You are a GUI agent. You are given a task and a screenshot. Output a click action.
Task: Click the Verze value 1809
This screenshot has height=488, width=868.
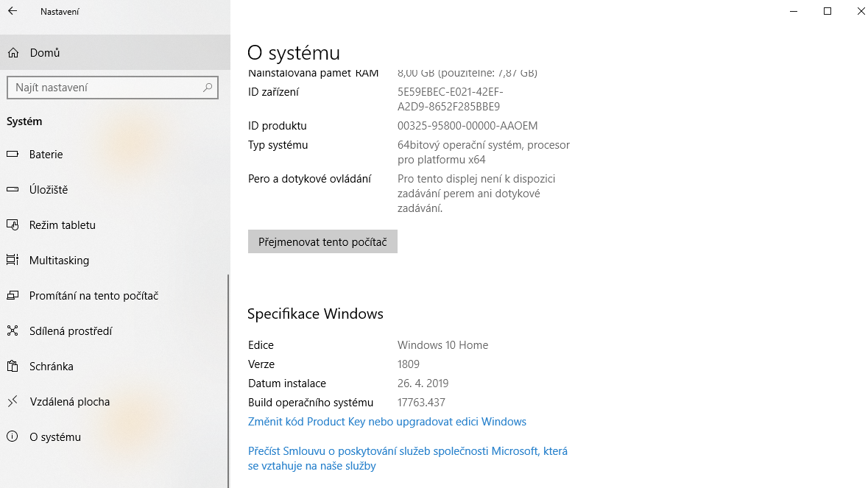pyautogui.click(x=409, y=364)
